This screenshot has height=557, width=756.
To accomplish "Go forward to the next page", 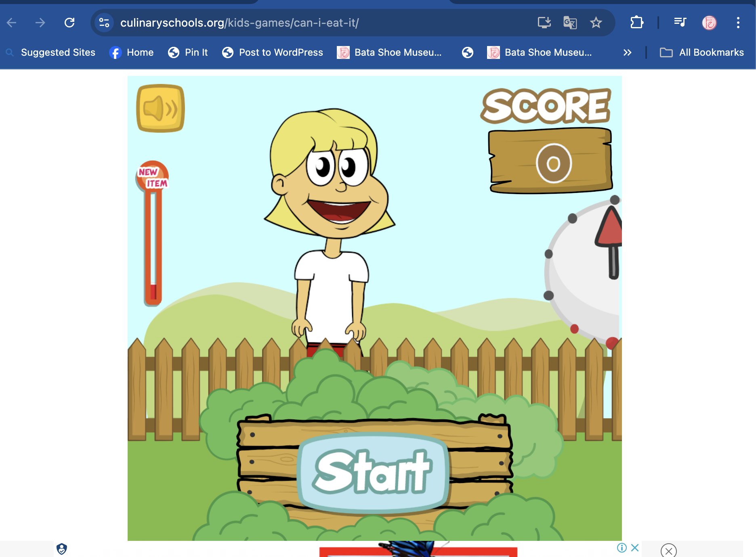I will 40,23.
